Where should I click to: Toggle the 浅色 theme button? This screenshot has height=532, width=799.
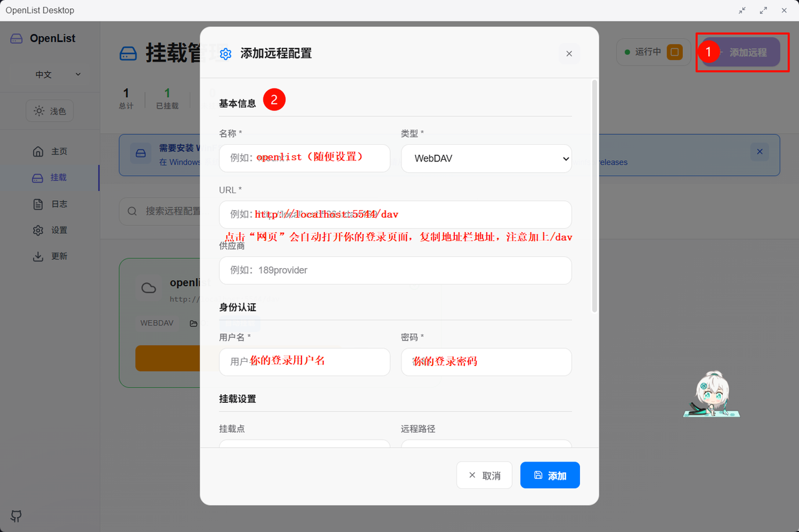click(x=50, y=111)
